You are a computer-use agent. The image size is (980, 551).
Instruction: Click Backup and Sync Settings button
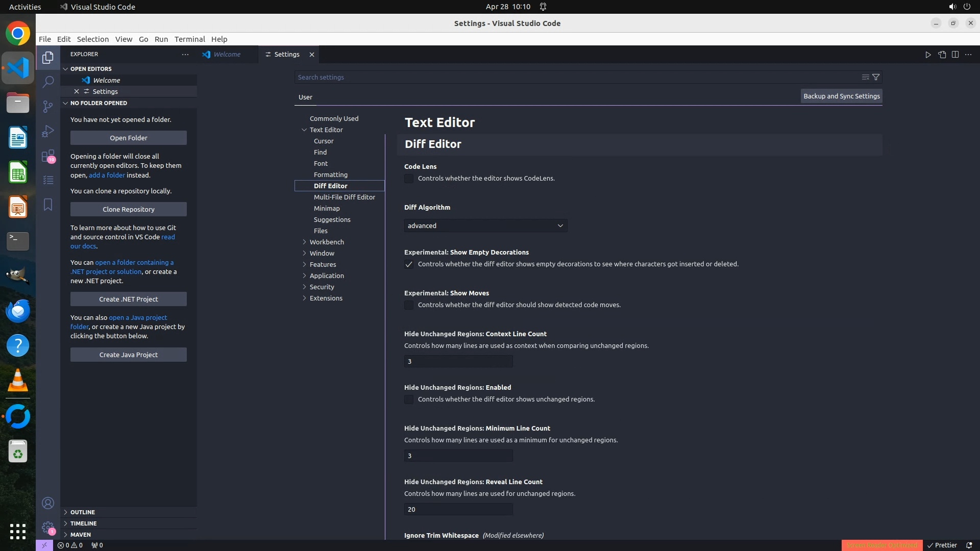click(x=841, y=96)
